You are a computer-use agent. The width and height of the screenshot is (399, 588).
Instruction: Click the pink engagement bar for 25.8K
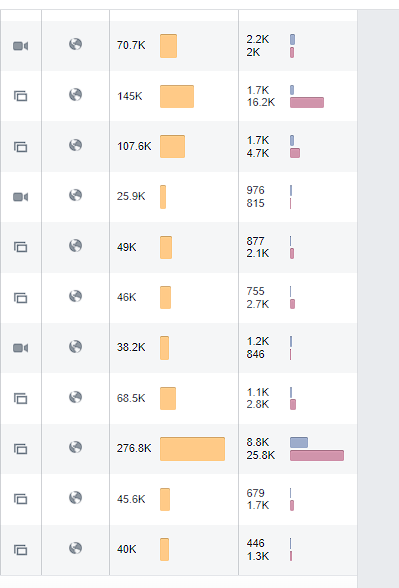(317, 455)
